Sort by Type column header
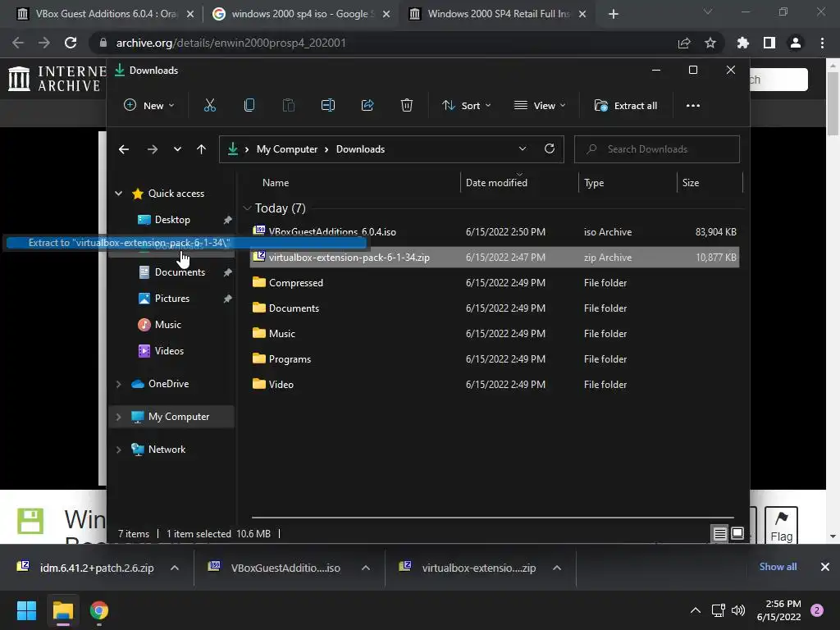The width and height of the screenshot is (840, 630). (594, 183)
